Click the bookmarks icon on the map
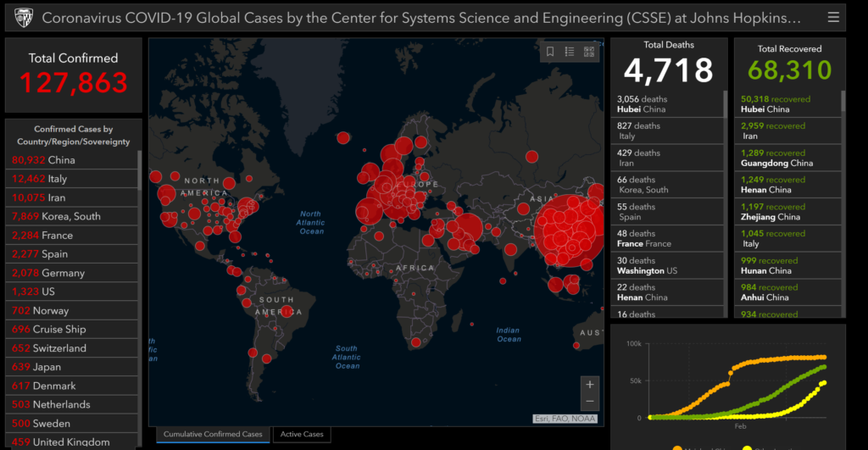The width and height of the screenshot is (868, 450). coord(550,52)
